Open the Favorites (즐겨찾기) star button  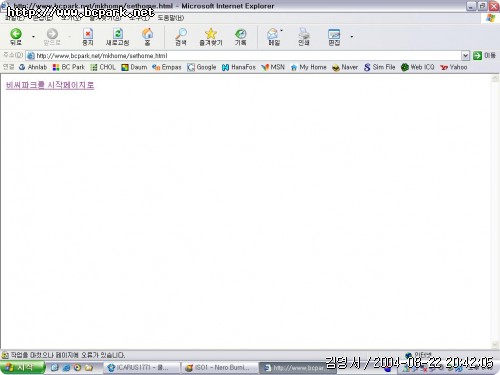coord(211,36)
